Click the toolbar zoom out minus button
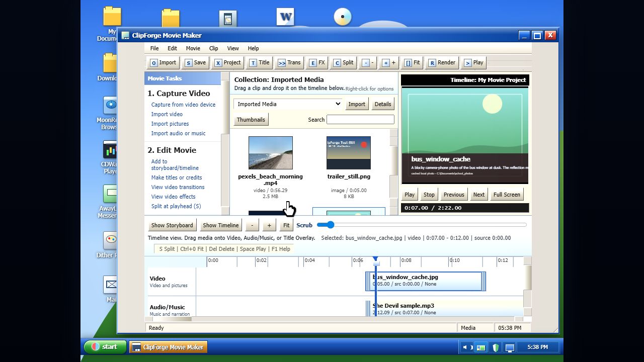The width and height of the screenshot is (644, 362). click(x=368, y=63)
